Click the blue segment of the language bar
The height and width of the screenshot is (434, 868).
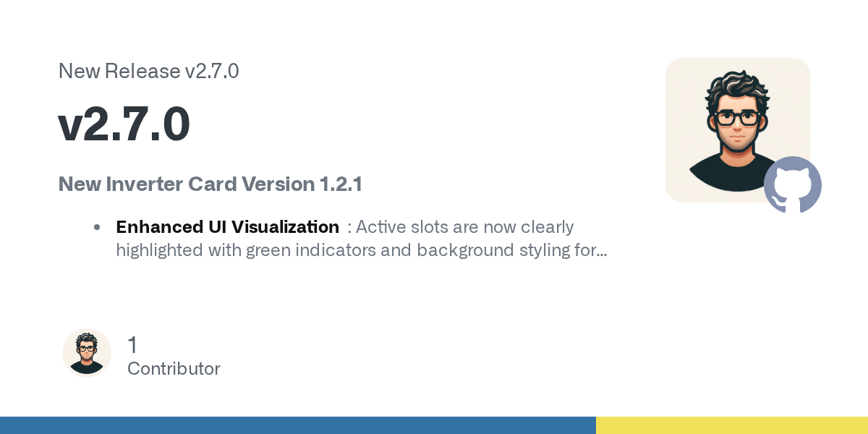pyautogui.click(x=297, y=425)
